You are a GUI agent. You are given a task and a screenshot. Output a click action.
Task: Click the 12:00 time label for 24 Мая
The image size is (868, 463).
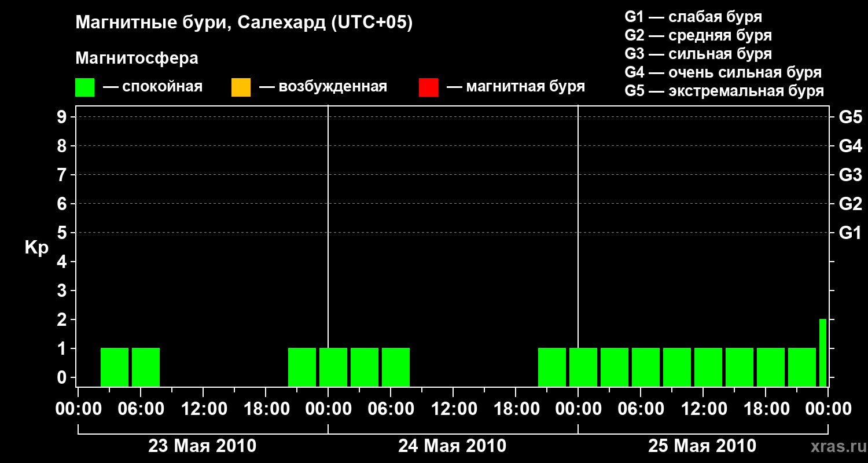[453, 409]
